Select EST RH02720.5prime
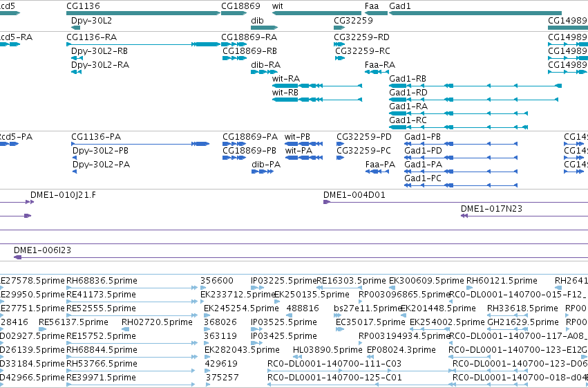The width and height of the screenshot is (588, 388). 126,329
